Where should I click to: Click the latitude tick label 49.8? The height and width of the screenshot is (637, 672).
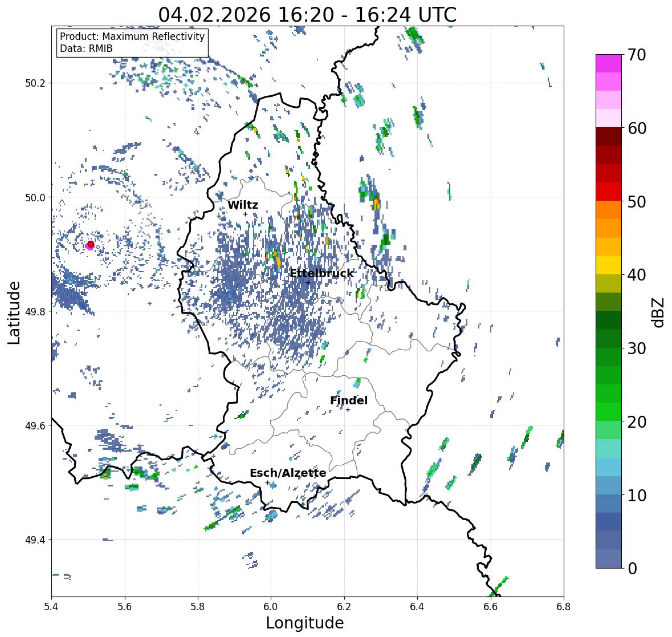coord(35,311)
